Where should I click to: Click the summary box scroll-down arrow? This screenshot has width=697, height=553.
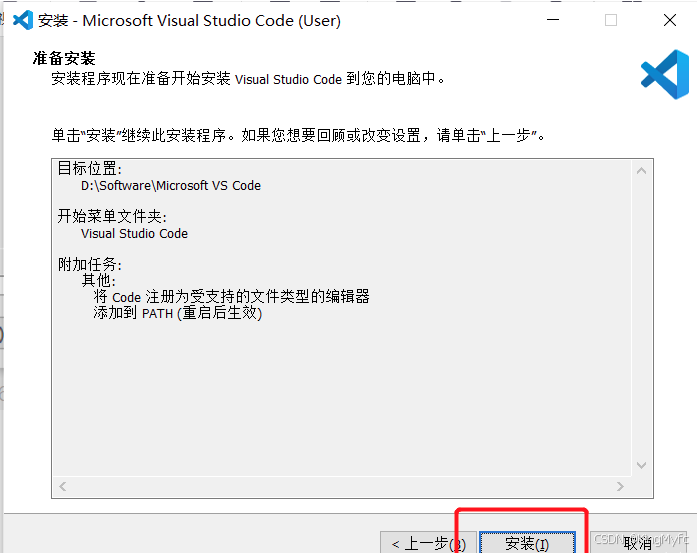[641, 465]
